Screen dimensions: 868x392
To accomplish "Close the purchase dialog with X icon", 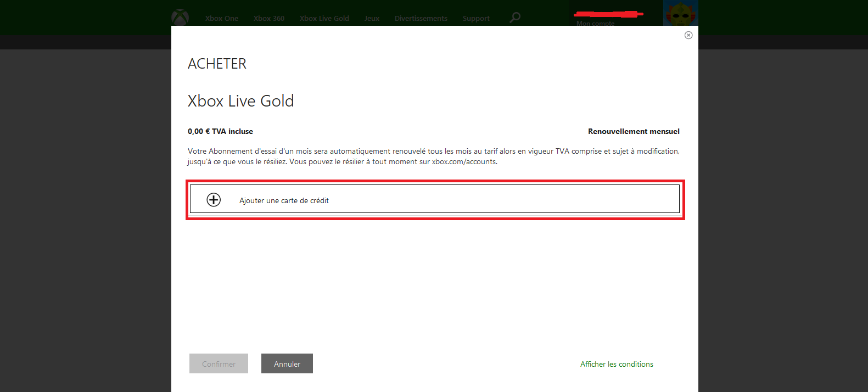I will click(688, 35).
